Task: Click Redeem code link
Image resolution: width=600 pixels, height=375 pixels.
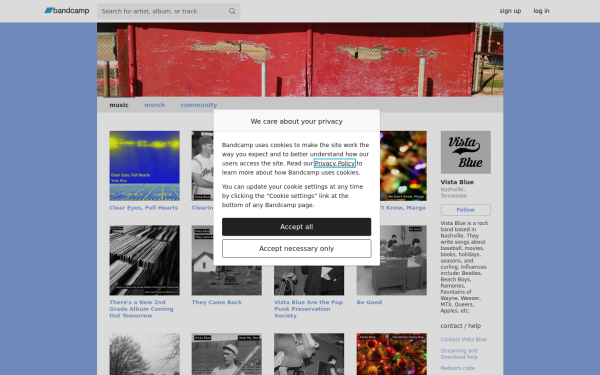Action: [x=458, y=368]
